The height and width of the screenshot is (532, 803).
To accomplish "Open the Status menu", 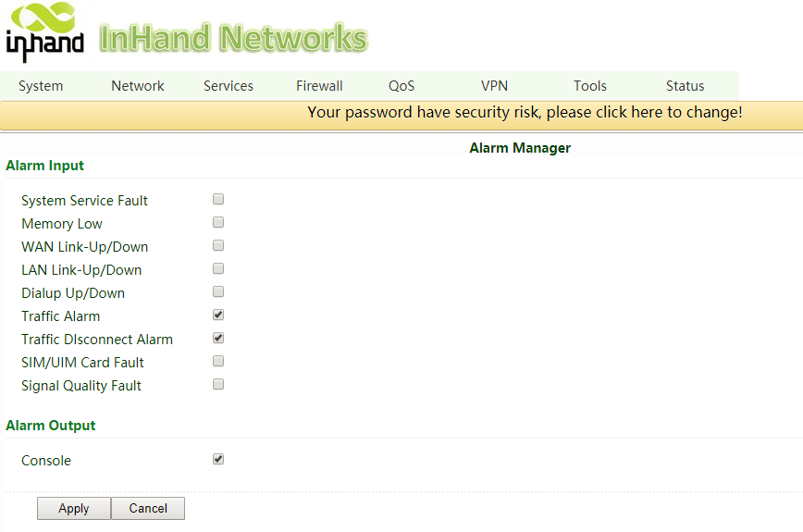I will (x=686, y=86).
